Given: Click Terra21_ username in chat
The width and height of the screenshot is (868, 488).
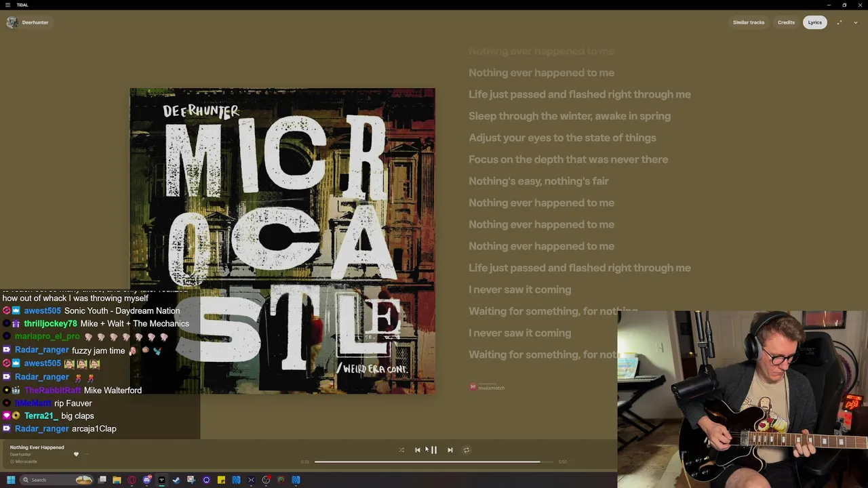Looking at the screenshot, I should tap(41, 415).
